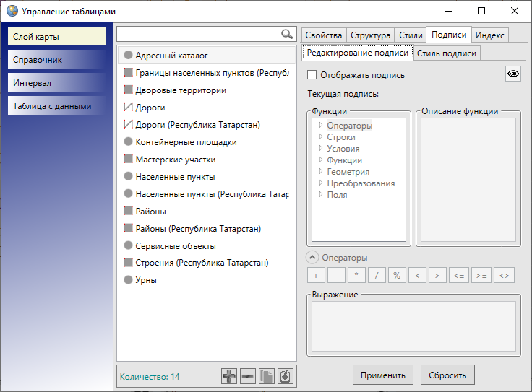Viewport: 532px width, 392px height.
Task: Switch to the Стили tab
Action: point(411,35)
